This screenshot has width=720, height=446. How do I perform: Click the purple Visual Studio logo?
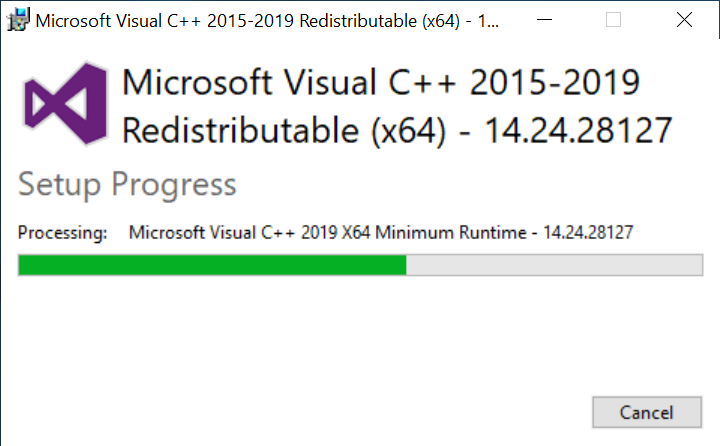click(x=67, y=105)
